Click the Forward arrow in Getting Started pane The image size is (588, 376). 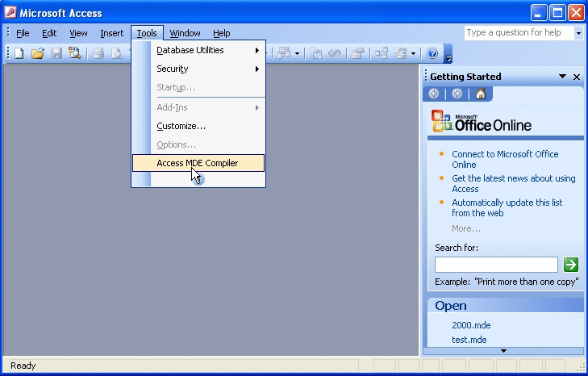[457, 94]
